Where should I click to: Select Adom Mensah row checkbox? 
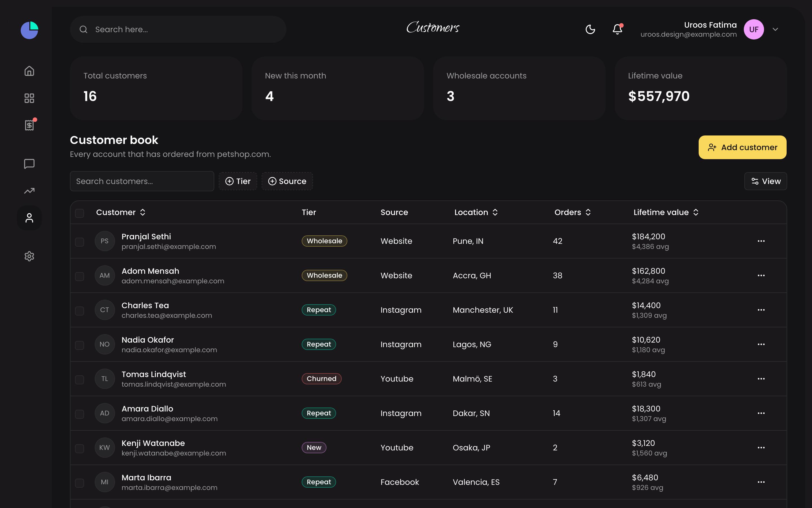tap(80, 277)
